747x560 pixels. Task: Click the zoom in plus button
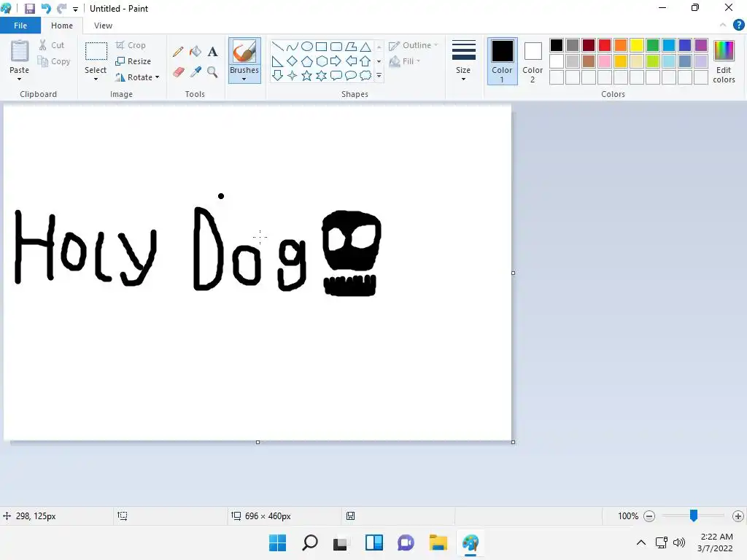[738, 516]
